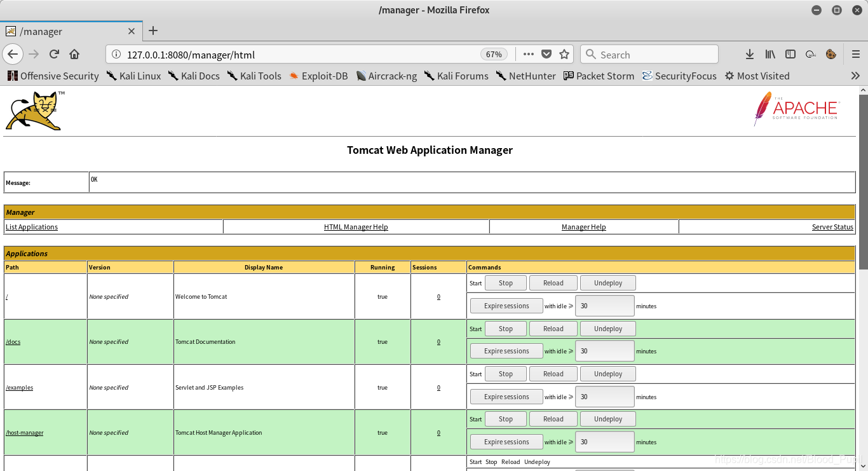This screenshot has width=868, height=471.
Task: Open Exploit-DB bookmark
Action: [318, 76]
